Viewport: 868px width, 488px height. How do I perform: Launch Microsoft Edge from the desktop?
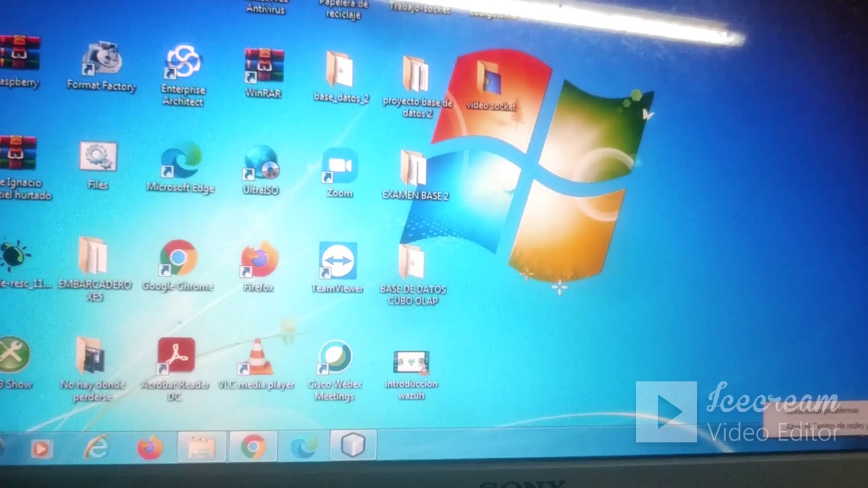[x=180, y=168]
